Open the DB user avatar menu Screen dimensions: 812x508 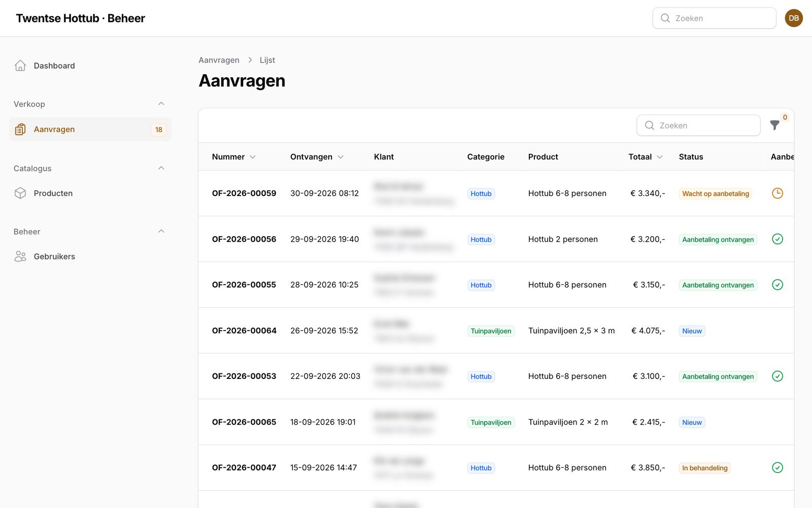pyautogui.click(x=794, y=18)
